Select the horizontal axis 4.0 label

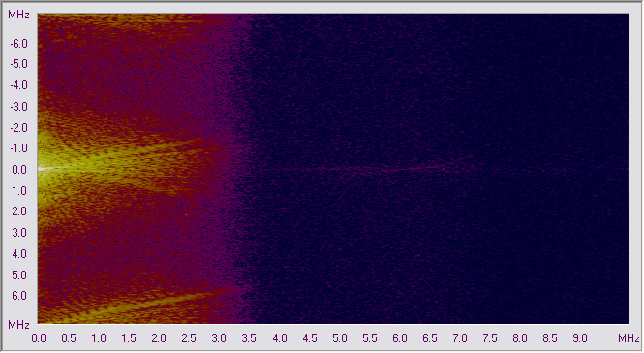click(x=280, y=338)
